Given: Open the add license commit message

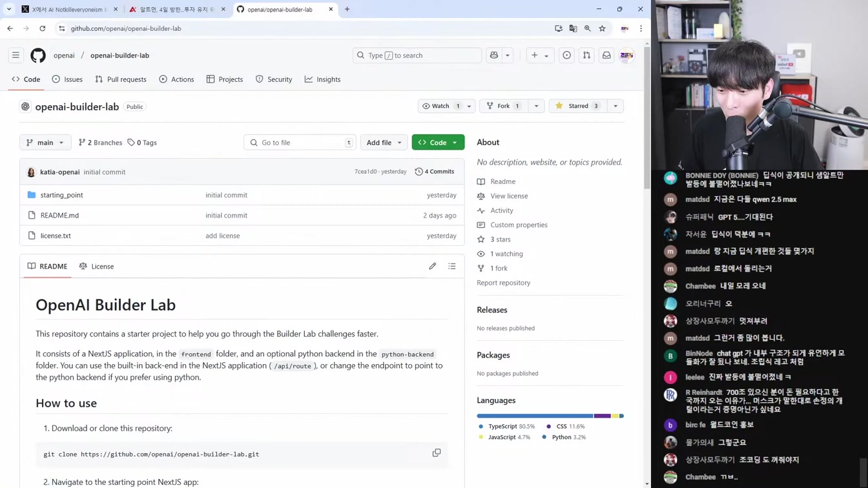Looking at the screenshot, I should (x=223, y=236).
